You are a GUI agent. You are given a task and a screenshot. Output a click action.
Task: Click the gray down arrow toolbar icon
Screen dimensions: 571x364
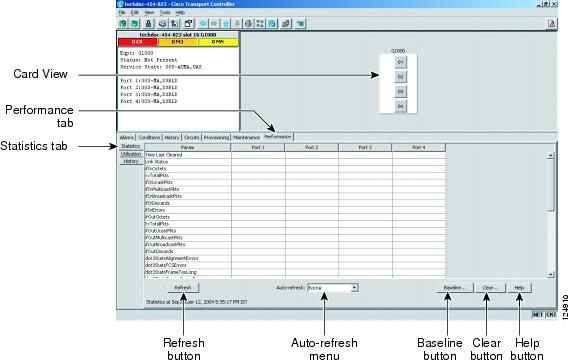(x=237, y=24)
